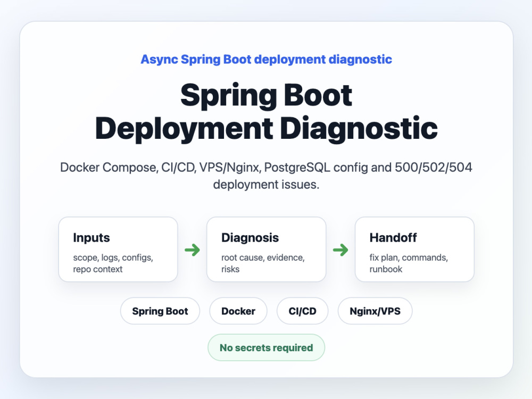Select the Nginx/VPS pill
This screenshot has height=399, width=532.
tap(375, 311)
